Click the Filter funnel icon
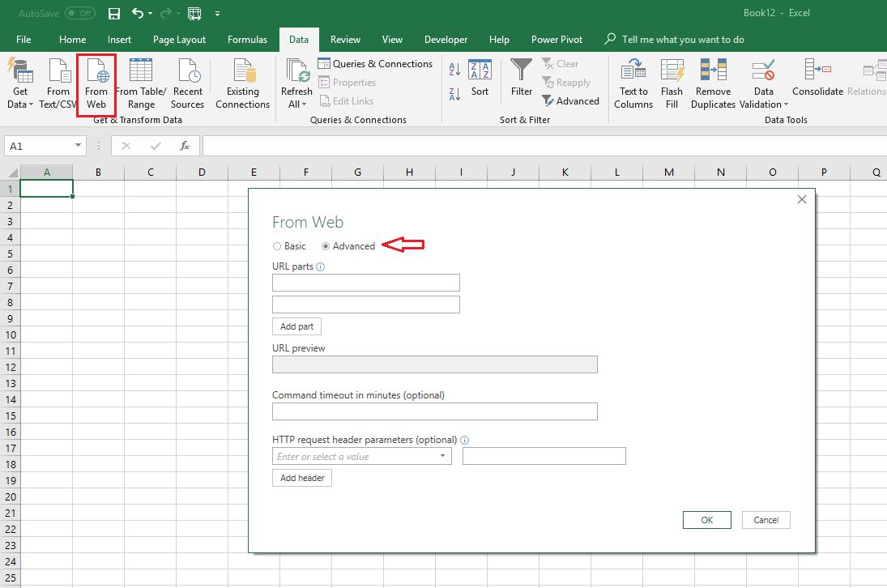This screenshot has height=588, width=887. (x=522, y=71)
